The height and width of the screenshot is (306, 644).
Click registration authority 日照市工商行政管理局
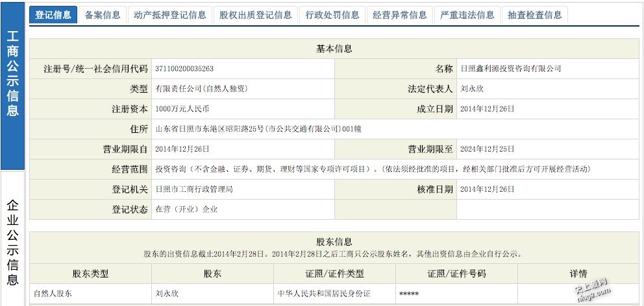pyautogui.click(x=194, y=189)
